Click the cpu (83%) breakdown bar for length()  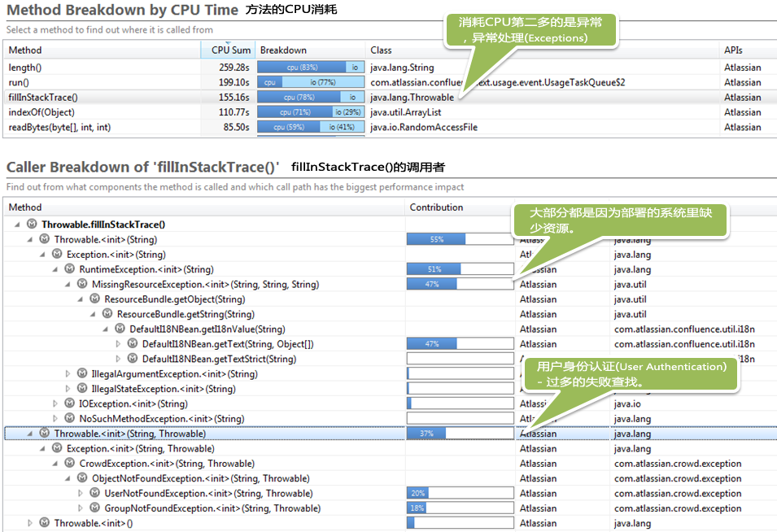coord(302,68)
